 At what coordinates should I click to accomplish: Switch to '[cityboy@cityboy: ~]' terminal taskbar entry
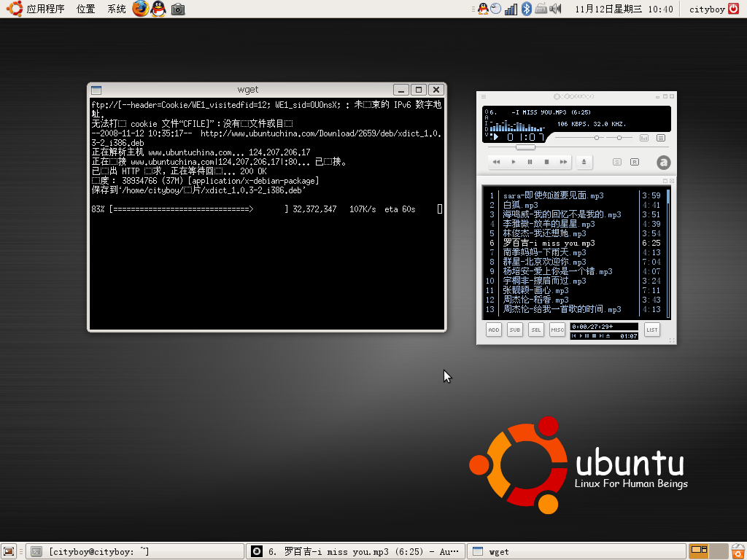[135, 551]
